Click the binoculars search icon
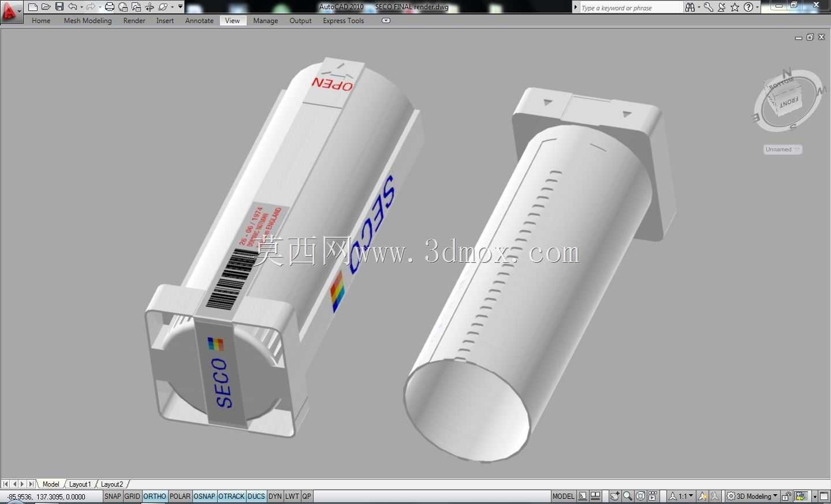The height and width of the screenshot is (504, 831). (690, 7)
